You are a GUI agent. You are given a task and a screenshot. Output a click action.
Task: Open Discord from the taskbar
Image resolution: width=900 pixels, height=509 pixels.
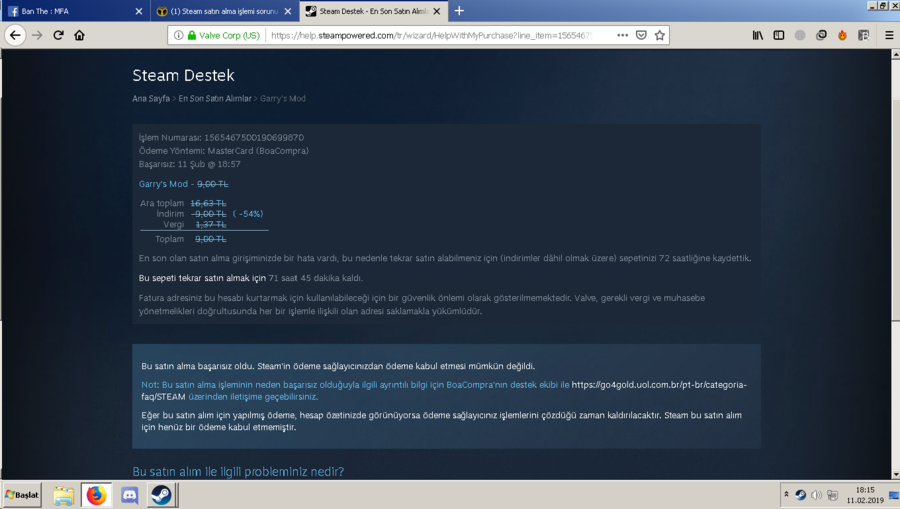click(x=130, y=495)
